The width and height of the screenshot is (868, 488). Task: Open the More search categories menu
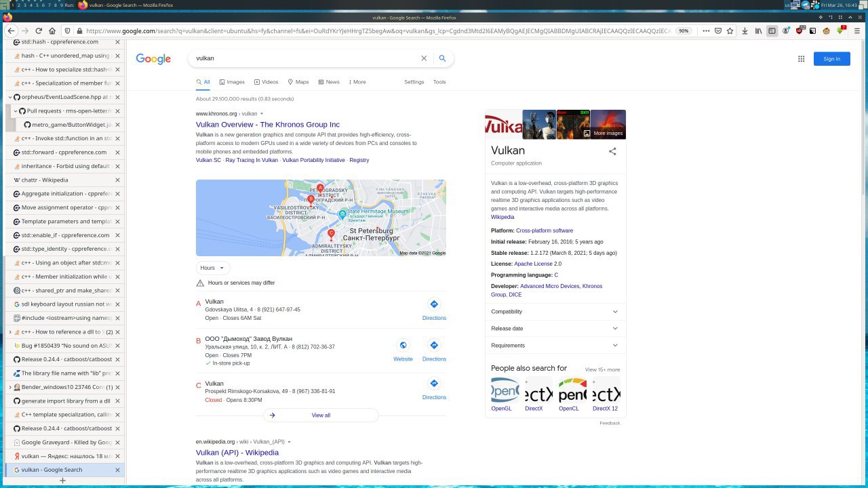pyautogui.click(x=357, y=82)
